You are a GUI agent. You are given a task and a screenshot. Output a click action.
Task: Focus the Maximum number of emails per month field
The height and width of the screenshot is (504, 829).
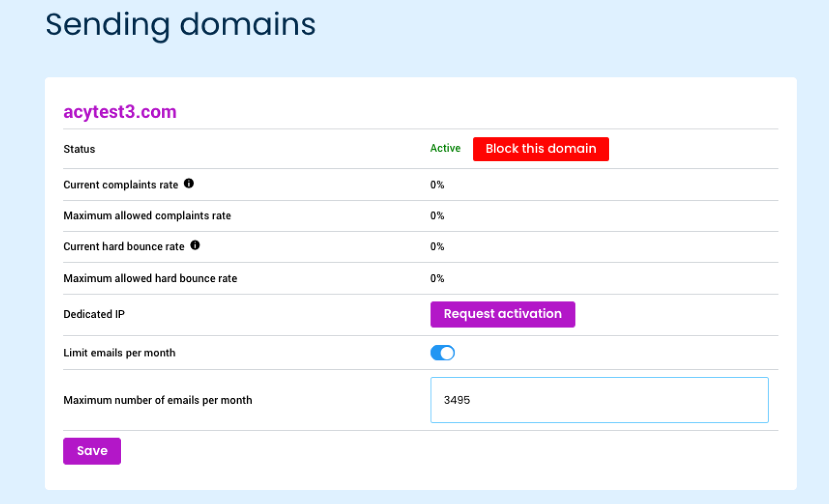click(x=599, y=400)
